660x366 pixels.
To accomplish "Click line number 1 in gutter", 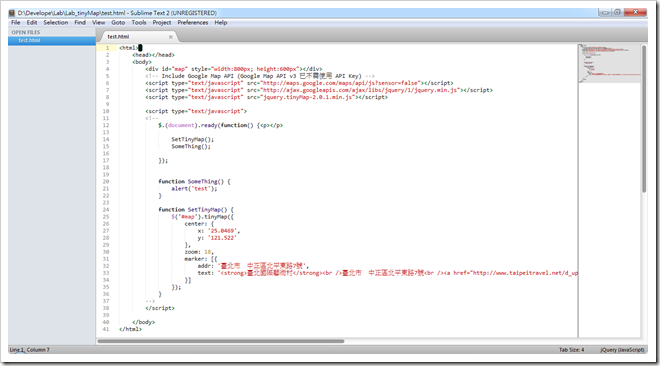I will [x=107, y=48].
